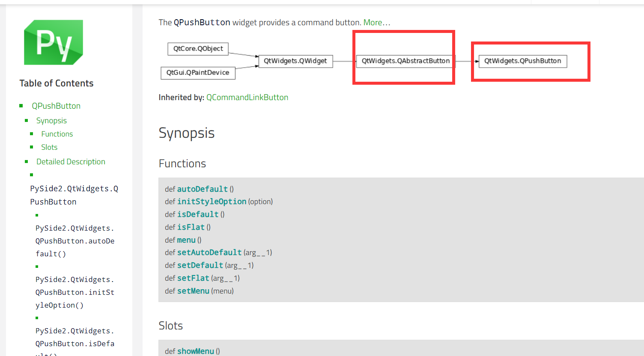This screenshot has width=644, height=356.
Task: Click the green Py logo
Action: (x=54, y=42)
